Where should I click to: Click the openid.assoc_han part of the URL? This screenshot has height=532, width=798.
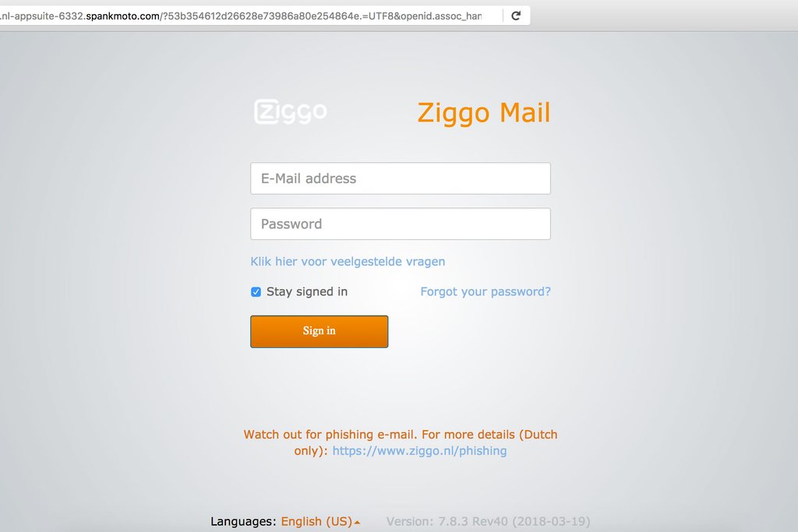pos(441,16)
